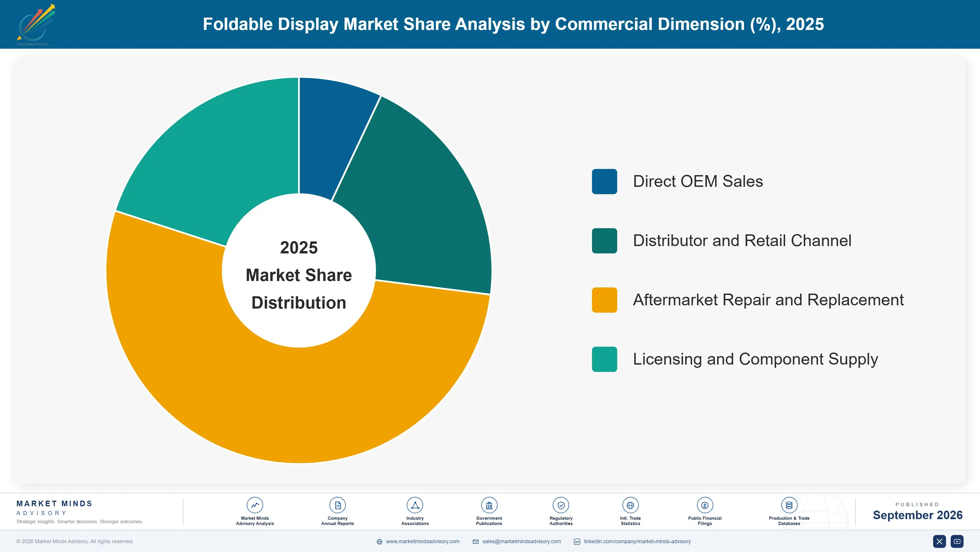Click the 'Direct OEM Sales' legend label

click(x=698, y=182)
